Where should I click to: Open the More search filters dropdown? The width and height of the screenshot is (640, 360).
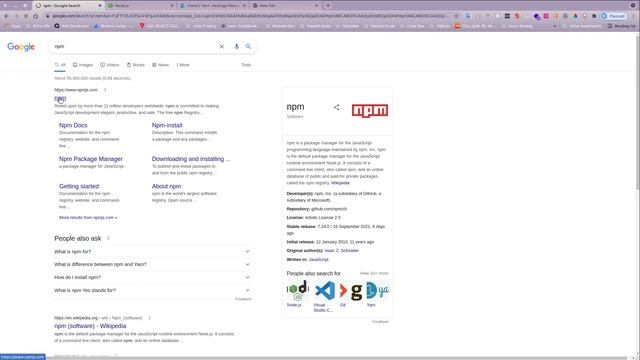183,65
